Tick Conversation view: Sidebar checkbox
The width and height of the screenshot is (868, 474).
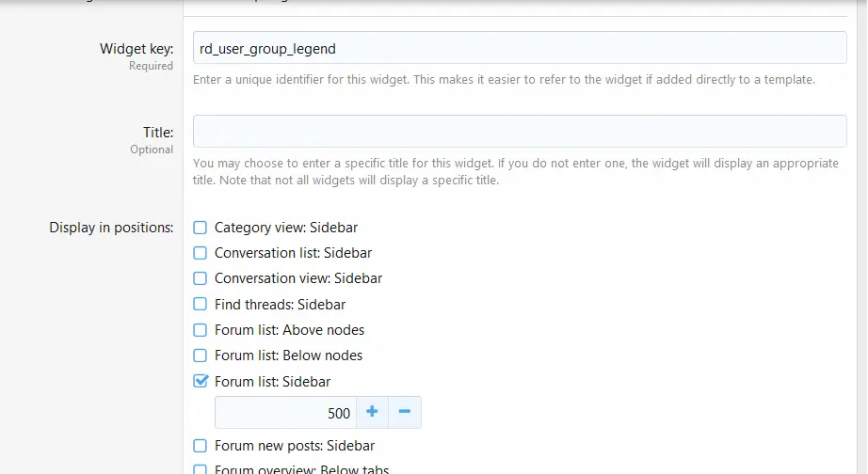click(200, 278)
